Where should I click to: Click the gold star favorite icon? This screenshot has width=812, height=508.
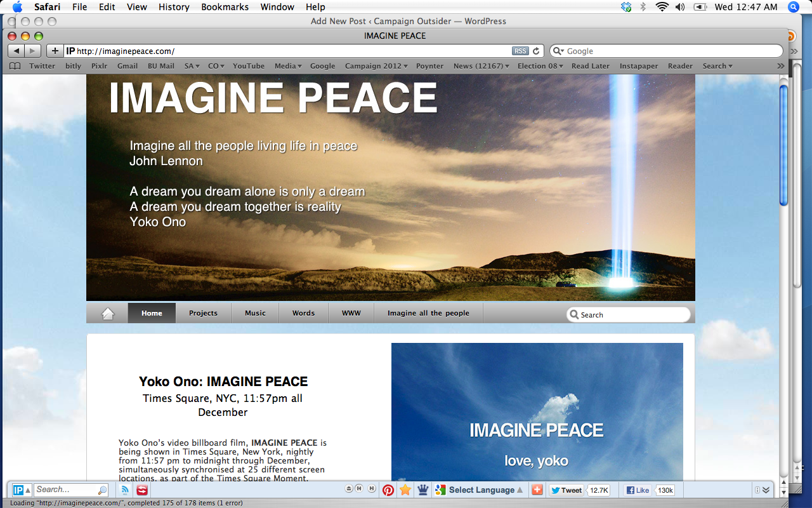point(405,490)
